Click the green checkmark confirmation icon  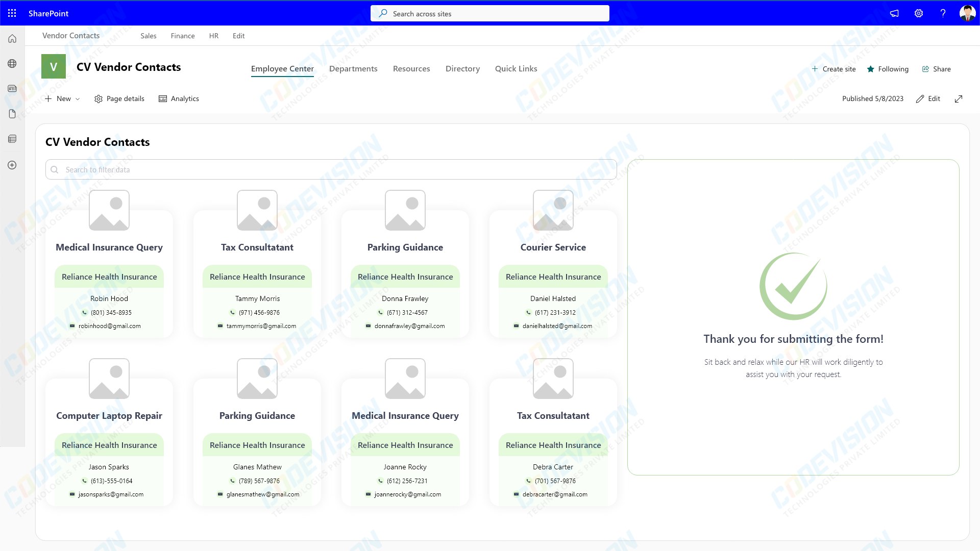(x=793, y=286)
